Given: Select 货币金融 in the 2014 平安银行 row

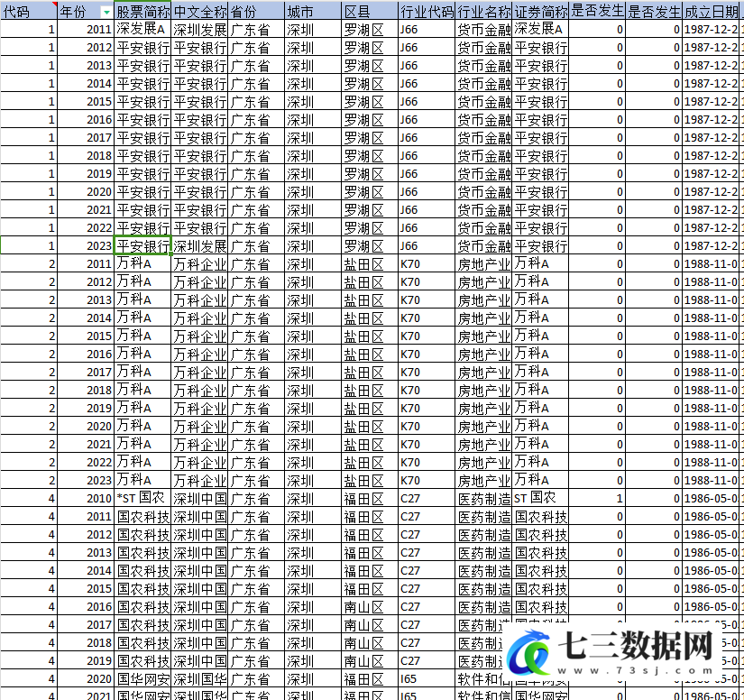Looking at the screenshot, I should pos(483,84).
